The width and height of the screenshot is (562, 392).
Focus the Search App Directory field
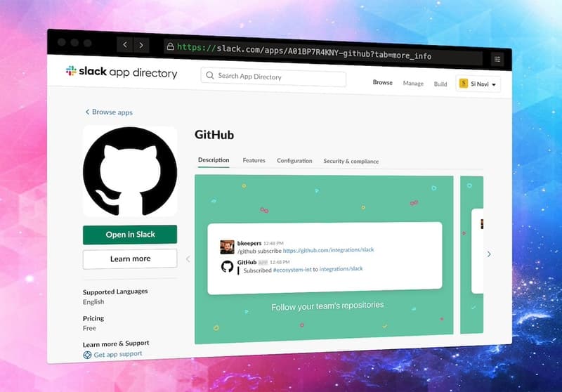(x=273, y=77)
